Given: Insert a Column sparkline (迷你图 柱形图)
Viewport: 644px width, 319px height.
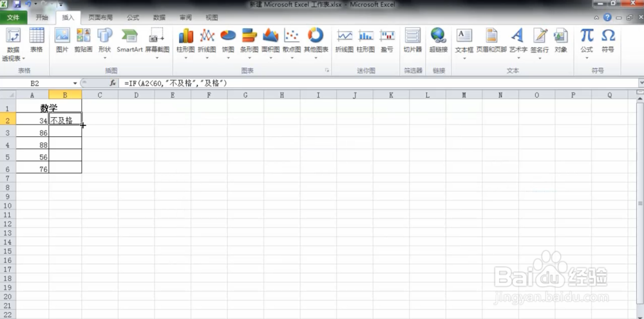Looking at the screenshot, I should 366,41.
